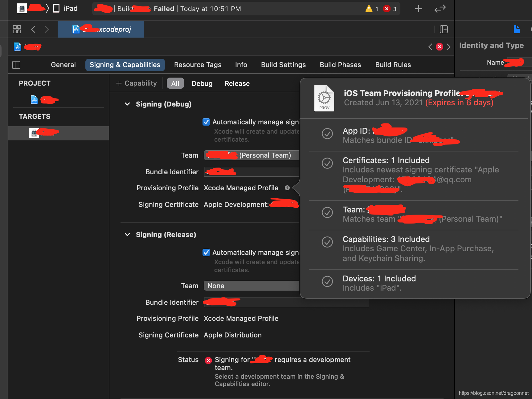Jump to the previous issue arrow

tap(430, 47)
